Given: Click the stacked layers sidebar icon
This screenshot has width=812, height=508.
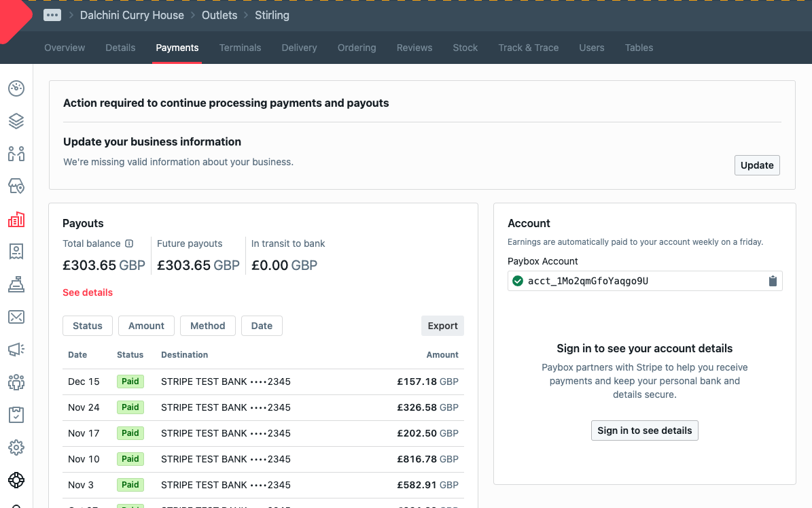Looking at the screenshot, I should (16, 121).
